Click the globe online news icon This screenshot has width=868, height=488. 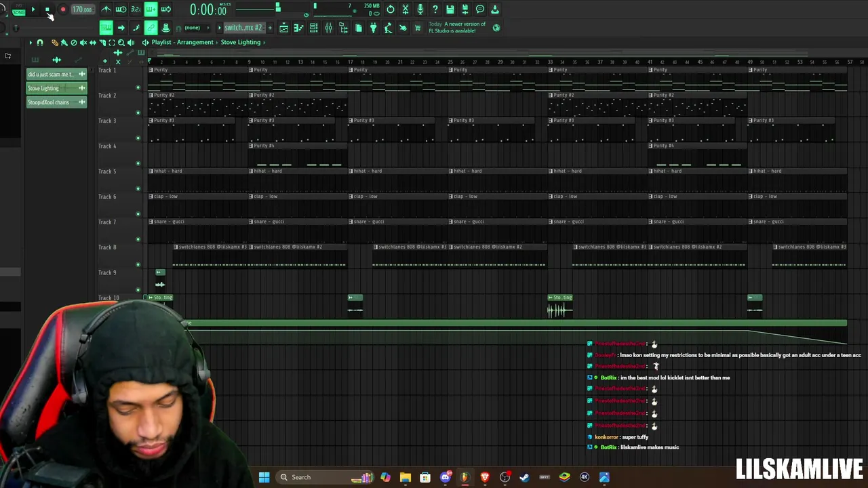pos(496,28)
